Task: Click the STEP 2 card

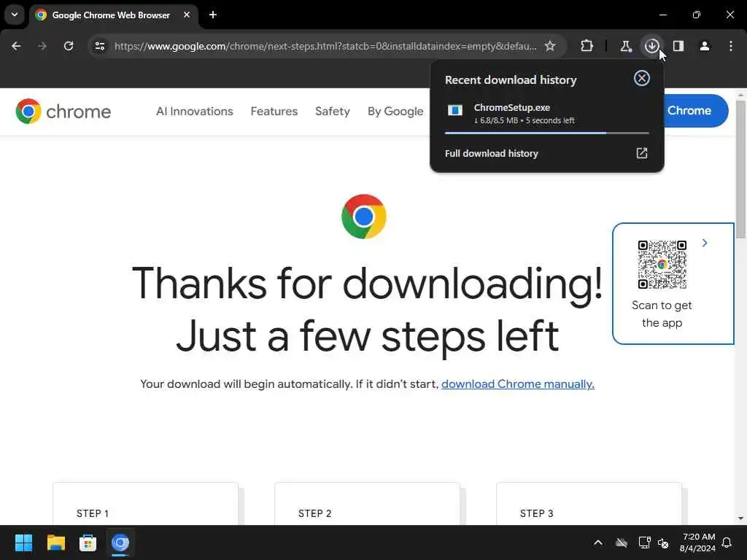Action: [368, 504]
